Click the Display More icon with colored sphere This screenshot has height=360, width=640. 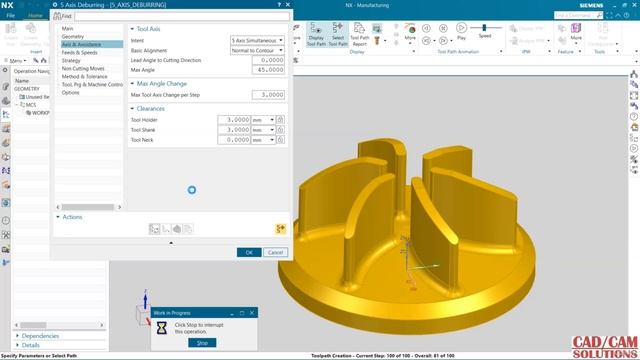tap(410, 28)
